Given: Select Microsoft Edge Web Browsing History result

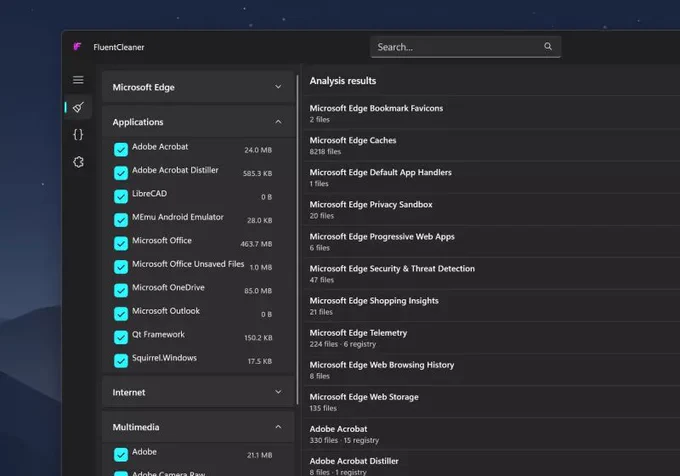Looking at the screenshot, I should [492, 370].
